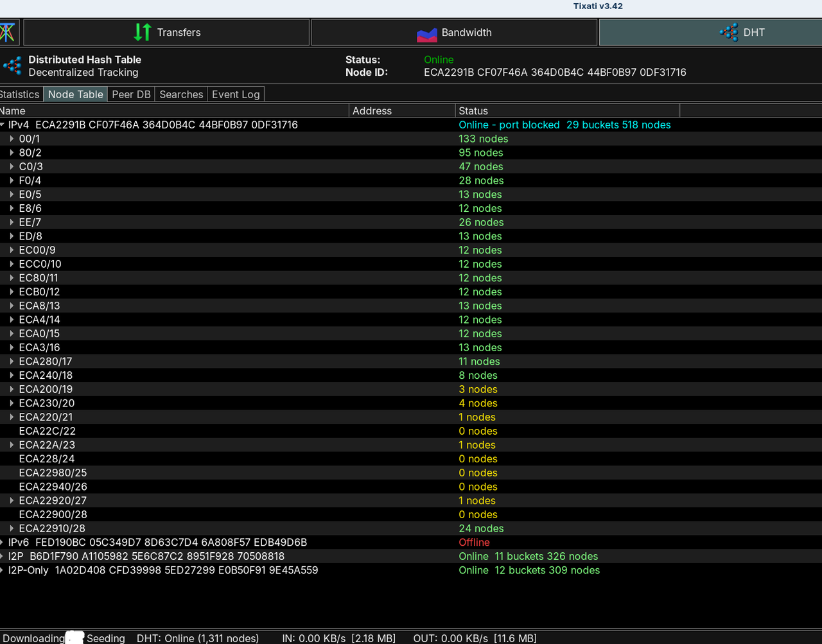Click the Bandwidth graph icon
Viewport: 822px width, 644px height.
[x=427, y=35]
